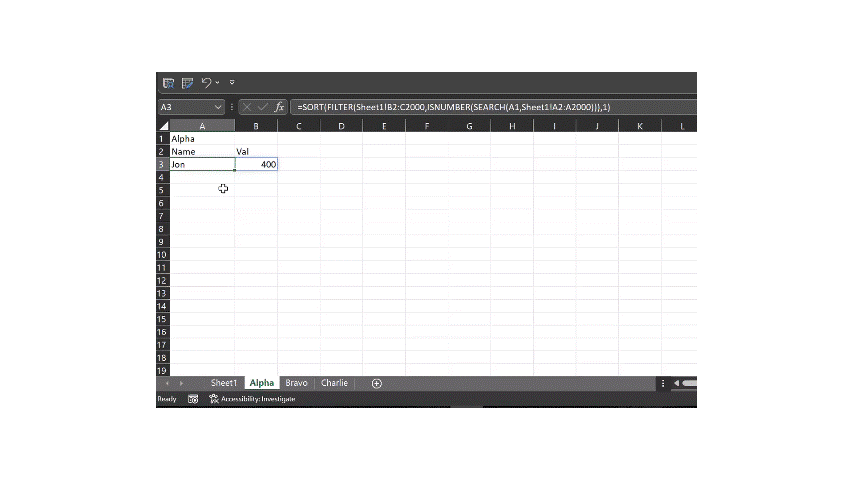Open the Bravo sheet tab
The width and height of the screenshot is (853, 480).
click(x=296, y=383)
